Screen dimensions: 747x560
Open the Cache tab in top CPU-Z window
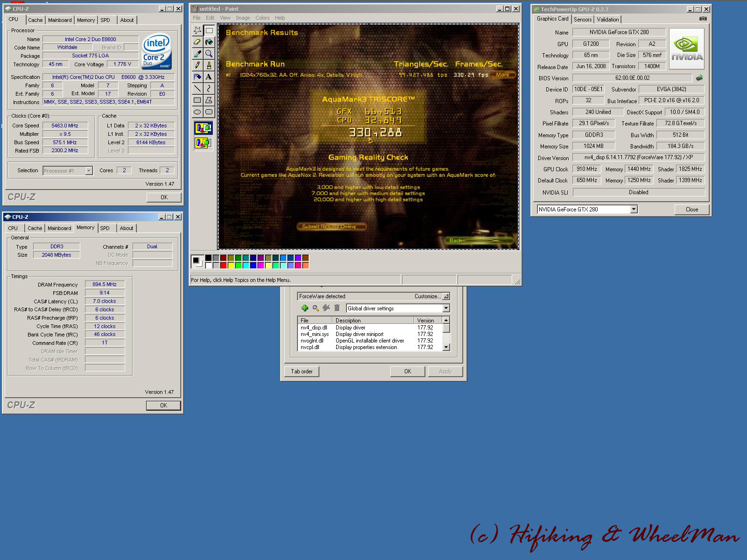(x=35, y=20)
